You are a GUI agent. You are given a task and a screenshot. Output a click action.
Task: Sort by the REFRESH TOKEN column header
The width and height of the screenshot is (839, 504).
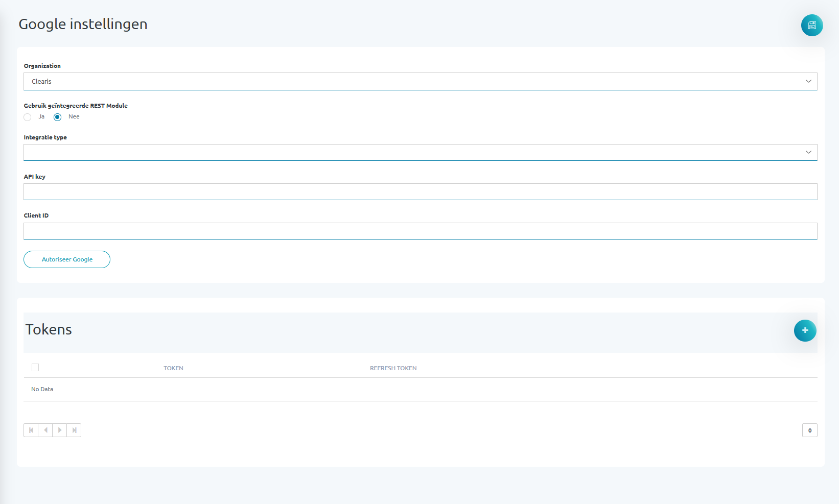pyautogui.click(x=393, y=368)
